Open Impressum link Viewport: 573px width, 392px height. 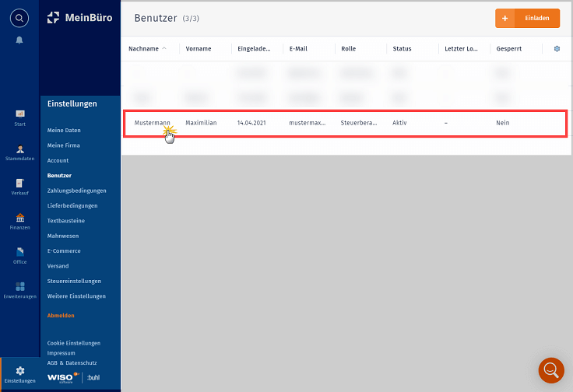pyautogui.click(x=61, y=353)
